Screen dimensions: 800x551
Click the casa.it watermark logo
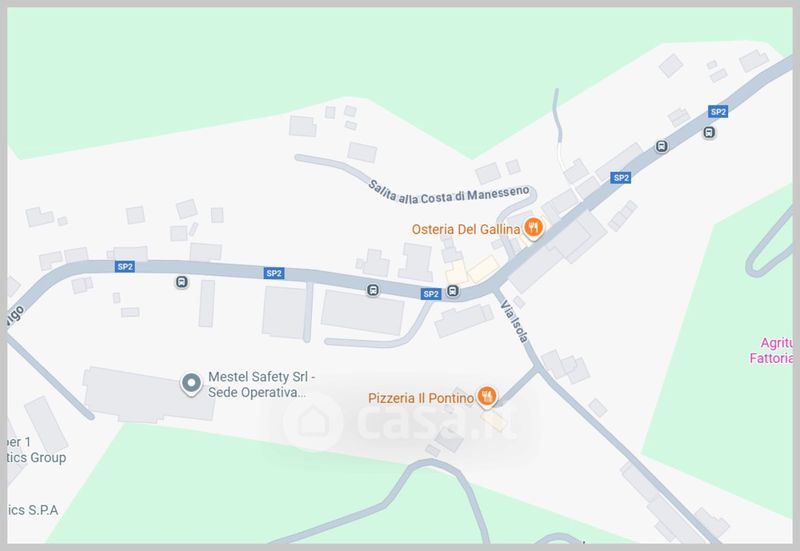401,421
